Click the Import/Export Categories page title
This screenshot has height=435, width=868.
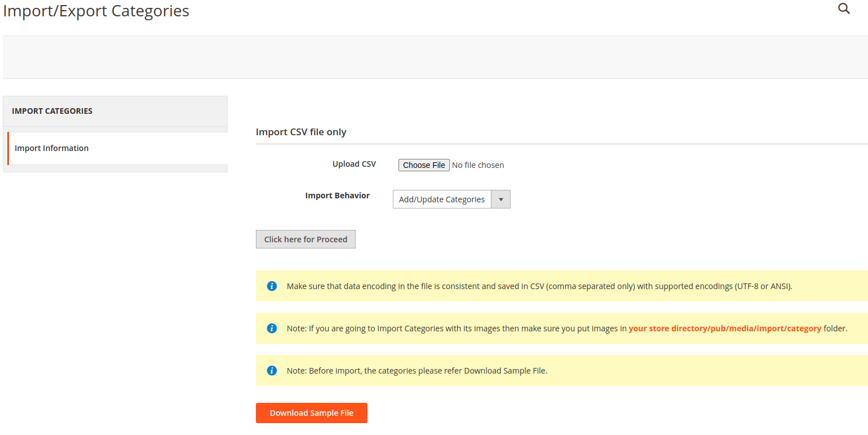pos(96,10)
